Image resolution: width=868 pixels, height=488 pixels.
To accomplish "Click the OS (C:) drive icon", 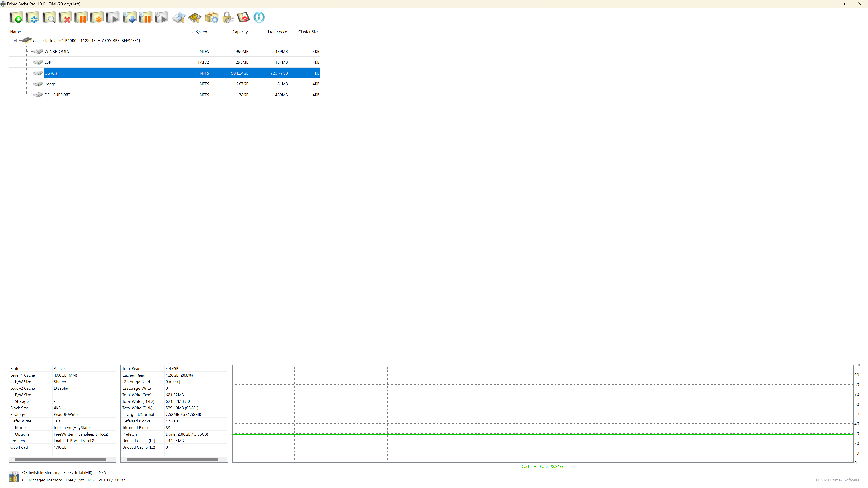I will (38, 73).
